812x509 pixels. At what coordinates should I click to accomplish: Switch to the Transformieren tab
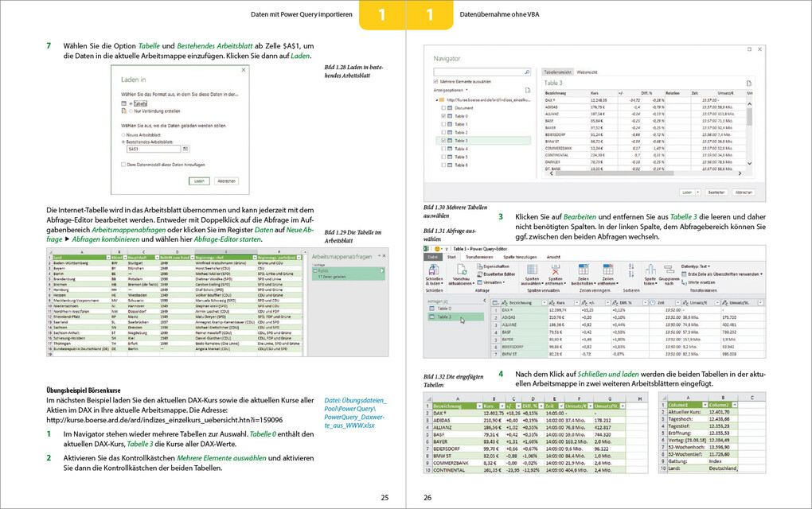[479, 257]
